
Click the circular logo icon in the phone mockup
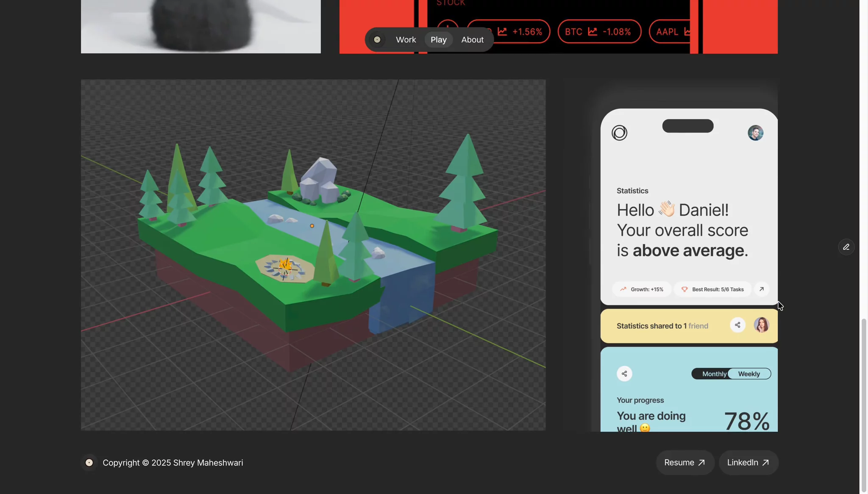click(x=619, y=133)
